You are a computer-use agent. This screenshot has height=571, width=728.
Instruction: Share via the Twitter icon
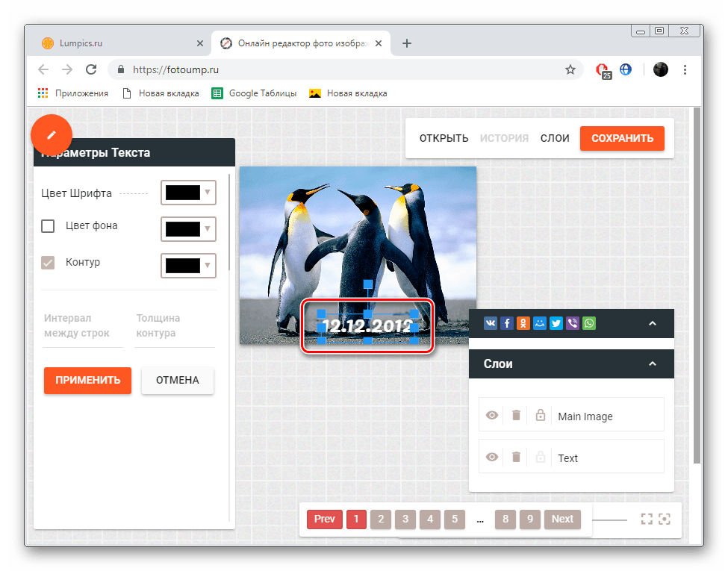[x=556, y=323]
